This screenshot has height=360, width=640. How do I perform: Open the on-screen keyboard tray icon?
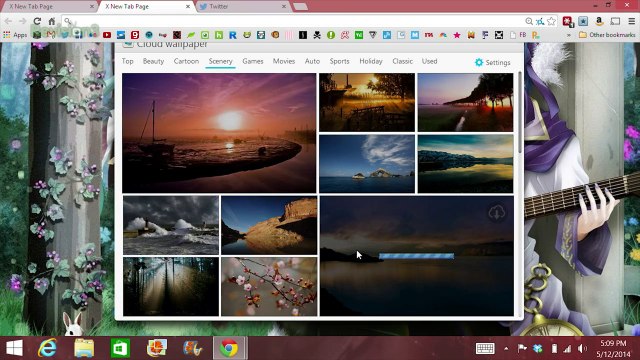click(485, 349)
